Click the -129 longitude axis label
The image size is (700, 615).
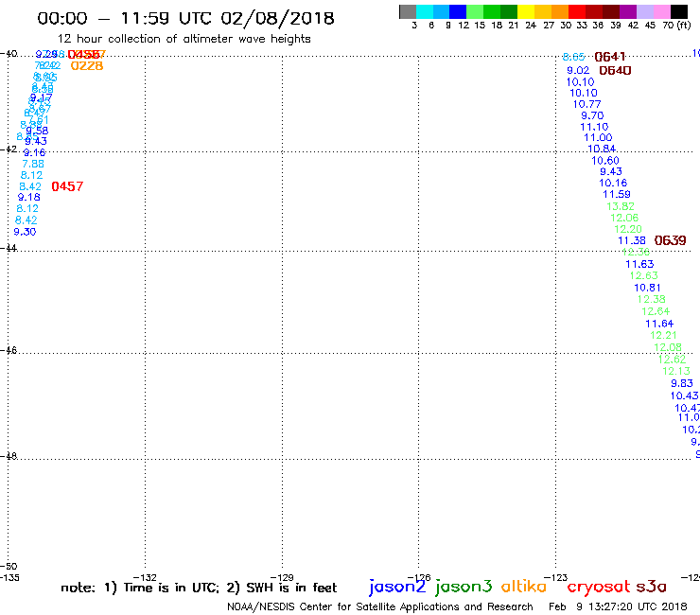282,577
